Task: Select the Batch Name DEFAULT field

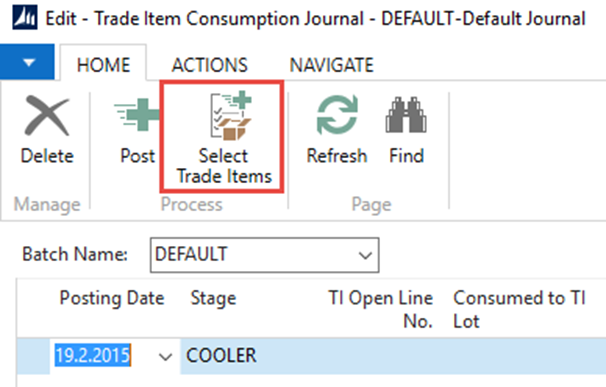Action: coord(264,255)
